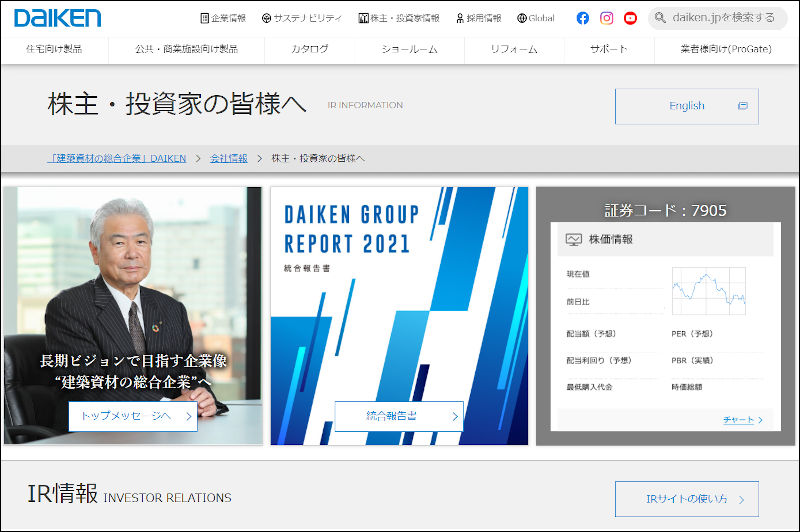
Task: Open the トップメッセージへ button
Action: [133, 416]
